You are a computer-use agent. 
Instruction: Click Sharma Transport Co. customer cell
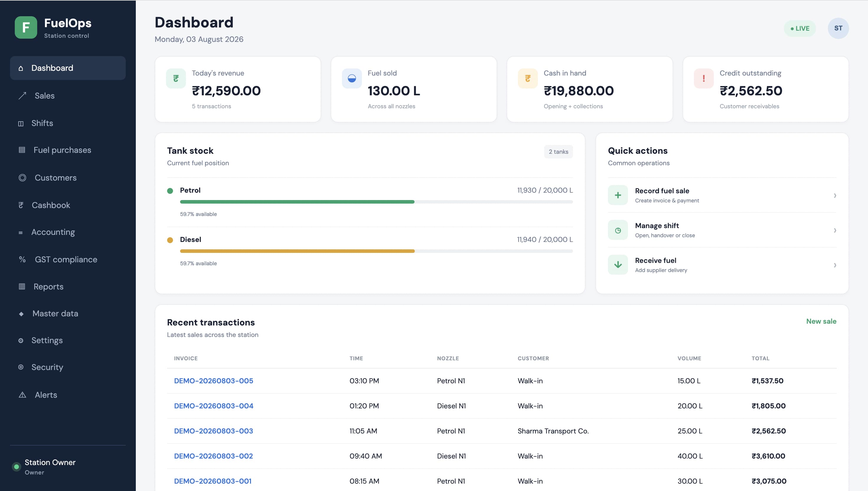pos(553,431)
